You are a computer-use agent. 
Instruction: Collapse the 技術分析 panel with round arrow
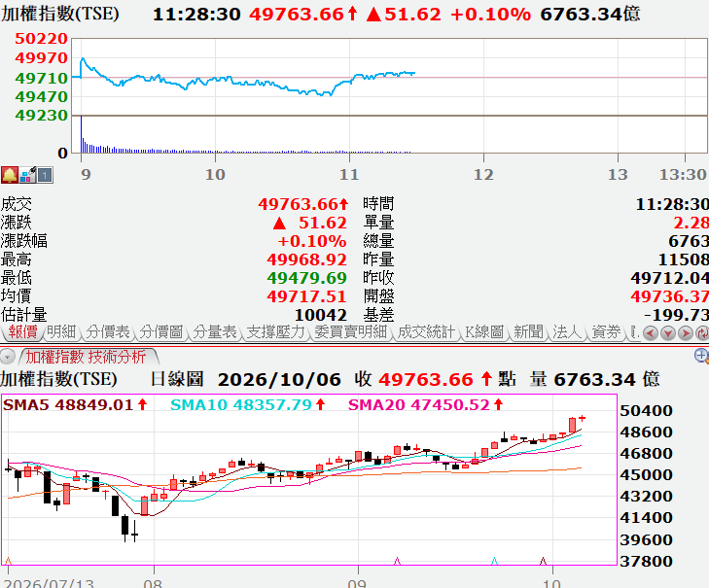point(7,357)
